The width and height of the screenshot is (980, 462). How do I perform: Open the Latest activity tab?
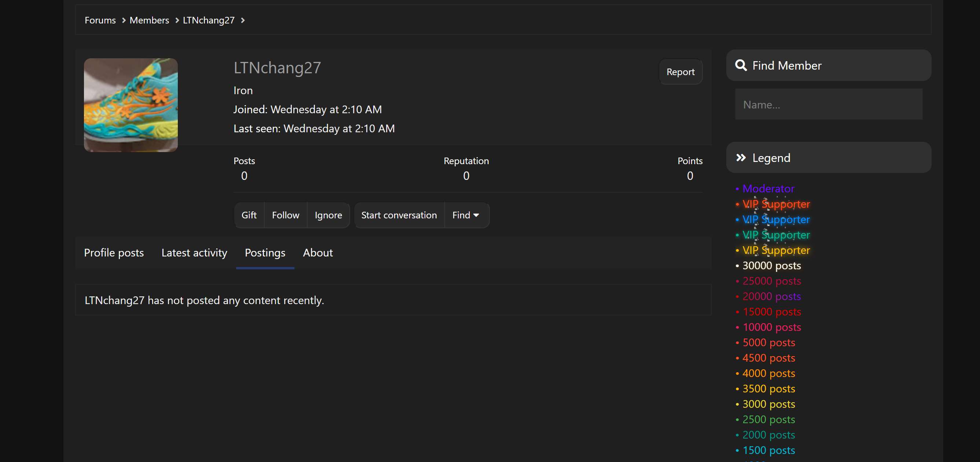click(194, 253)
